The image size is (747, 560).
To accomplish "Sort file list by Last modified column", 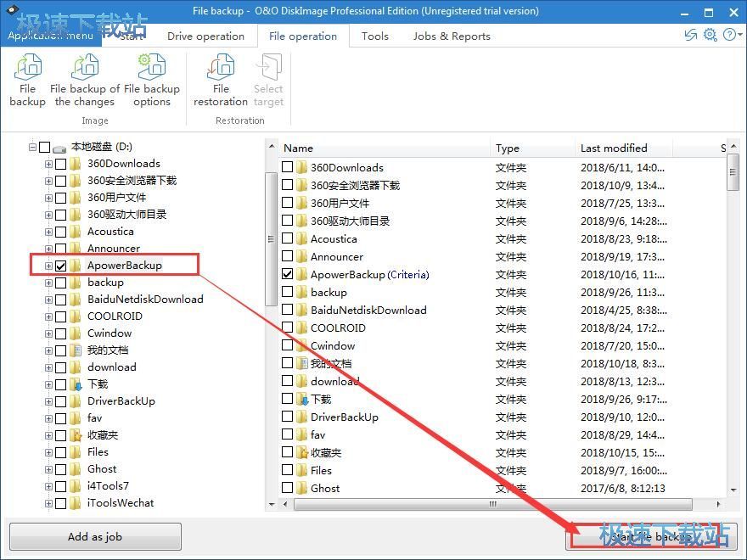I will [624, 148].
